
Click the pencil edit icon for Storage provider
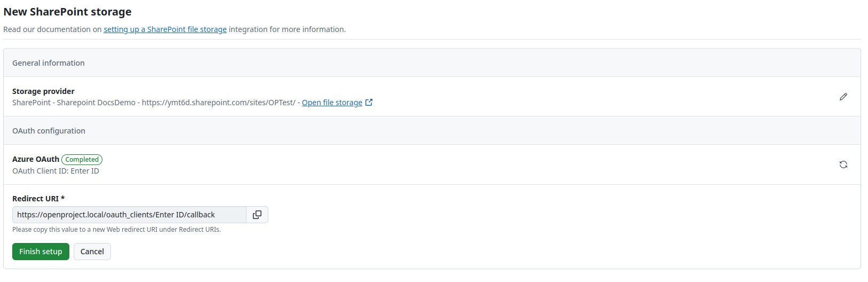pos(843,97)
